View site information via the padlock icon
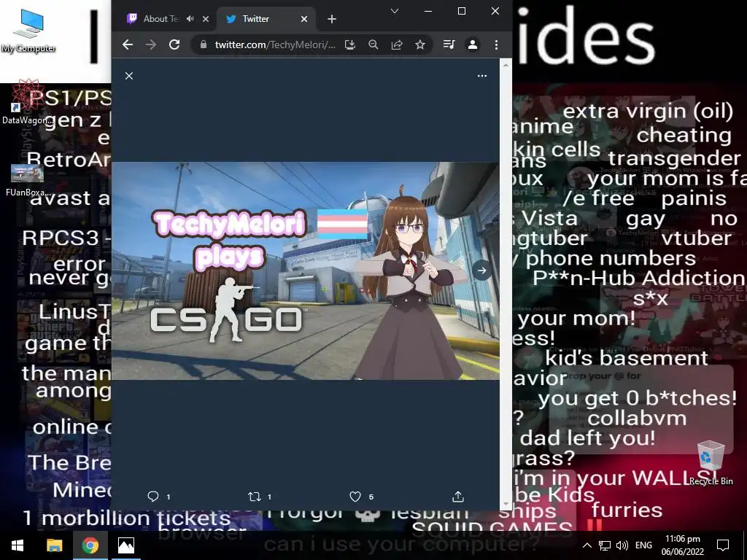The width and height of the screenshot is (747, 560). [204, 44]
